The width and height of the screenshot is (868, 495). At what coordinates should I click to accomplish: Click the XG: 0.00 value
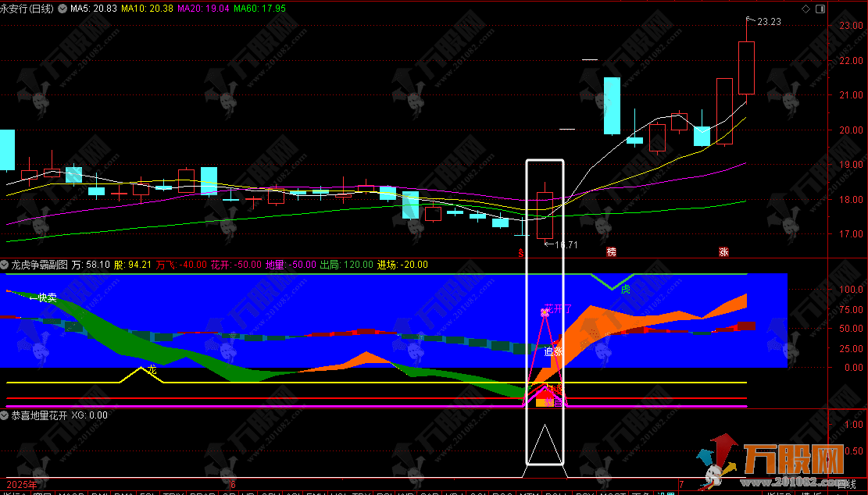tap(90, 415)
